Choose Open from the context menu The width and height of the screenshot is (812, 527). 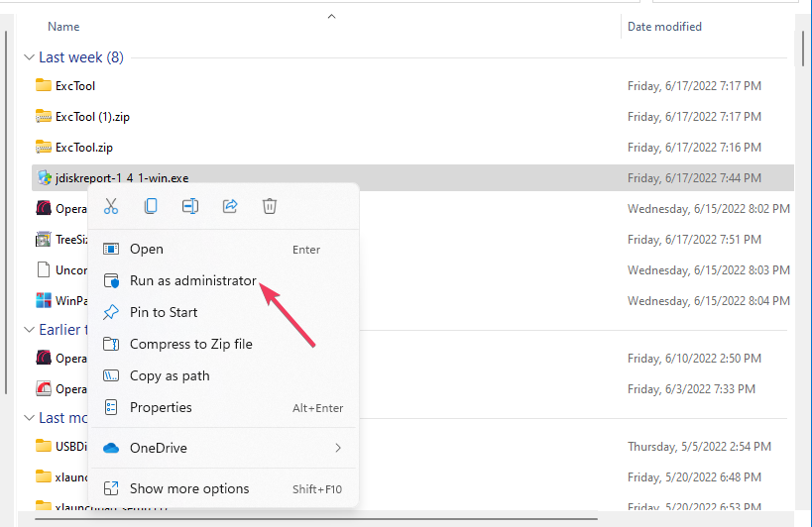tap(223, 250)
